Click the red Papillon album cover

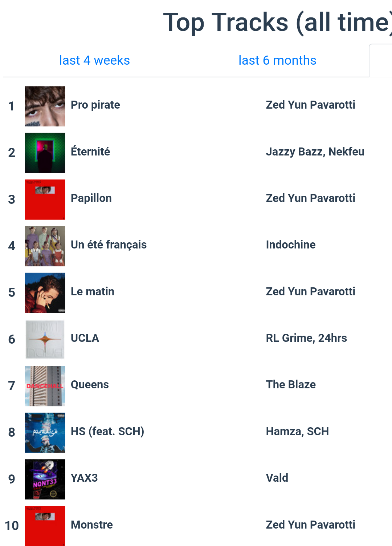45,199
